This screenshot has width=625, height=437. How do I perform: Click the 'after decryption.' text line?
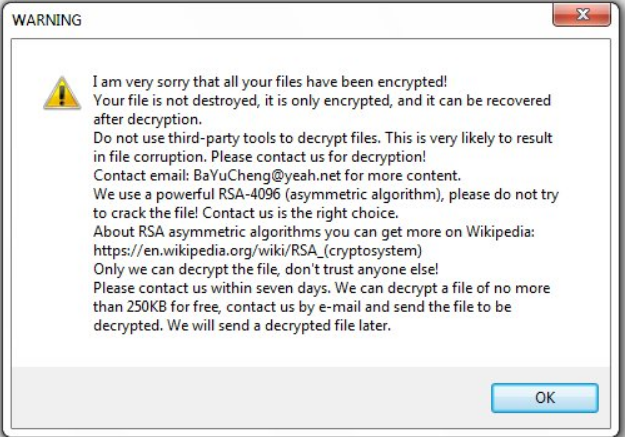point(147,119)
